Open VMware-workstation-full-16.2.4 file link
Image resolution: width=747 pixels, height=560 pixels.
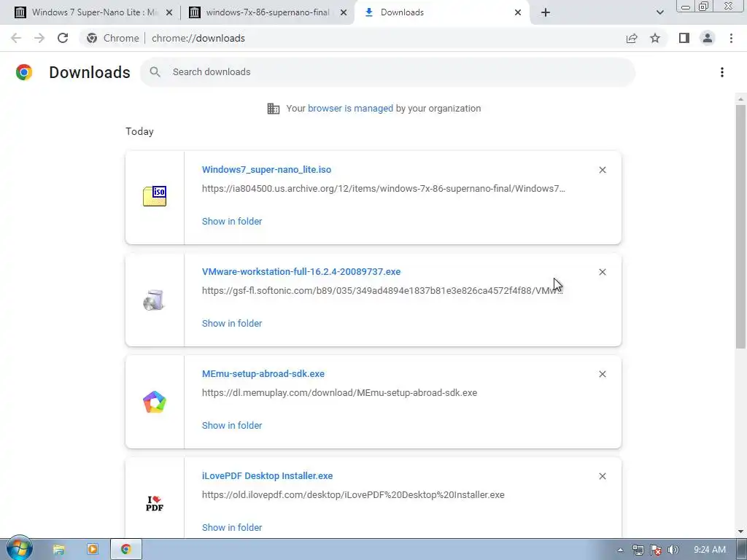point(301,271)
